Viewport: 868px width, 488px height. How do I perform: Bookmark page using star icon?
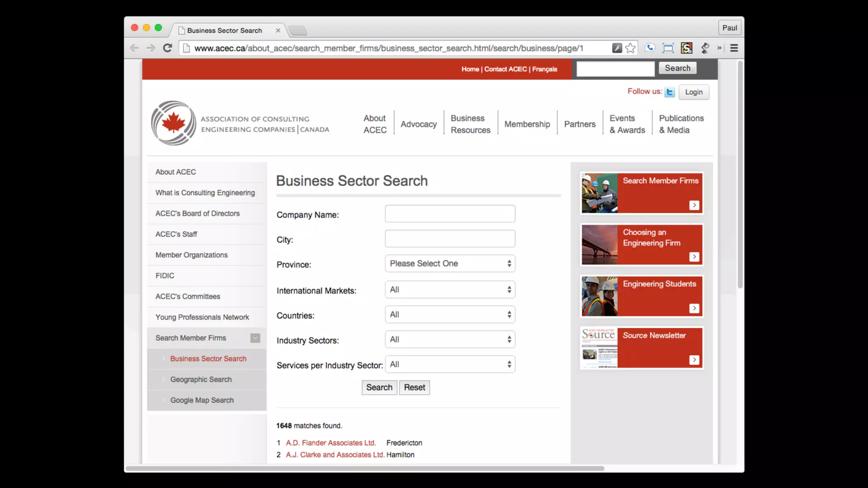630,48
